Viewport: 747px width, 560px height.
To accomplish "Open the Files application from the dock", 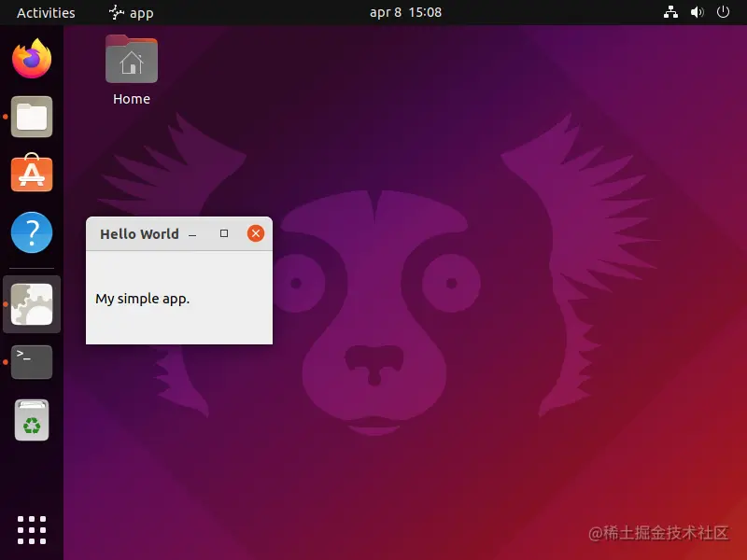I will [x=31, y=117].
